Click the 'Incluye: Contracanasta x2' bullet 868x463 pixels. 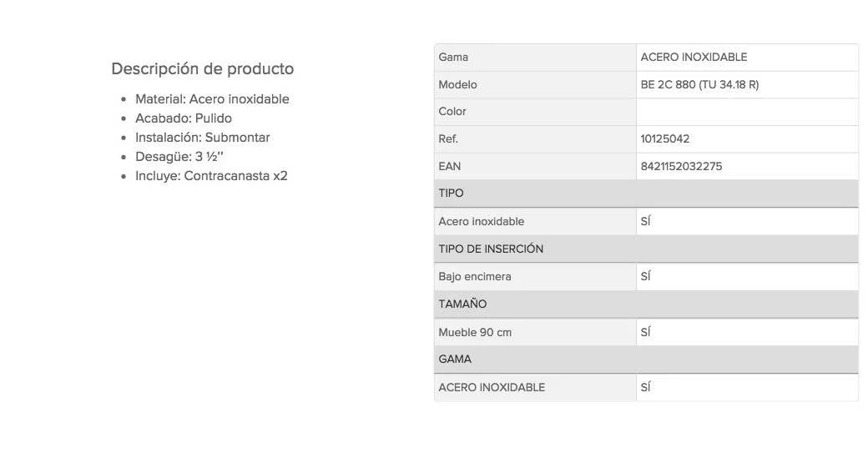211,176
